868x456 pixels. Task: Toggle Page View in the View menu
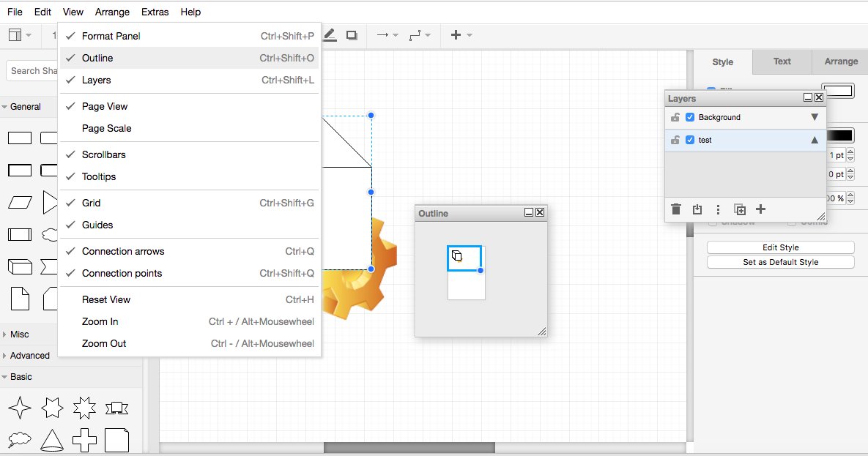pos(189,106)
